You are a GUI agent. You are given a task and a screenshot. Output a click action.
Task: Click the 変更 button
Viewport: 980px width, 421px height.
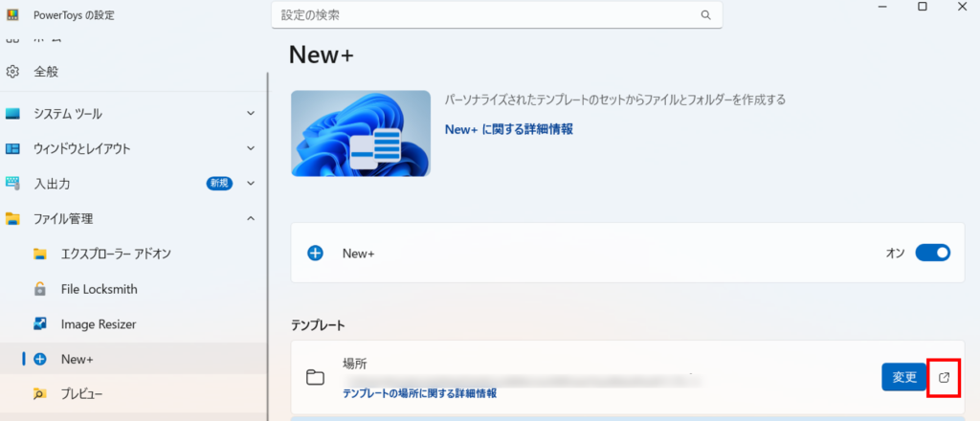[x=903, y=377]
